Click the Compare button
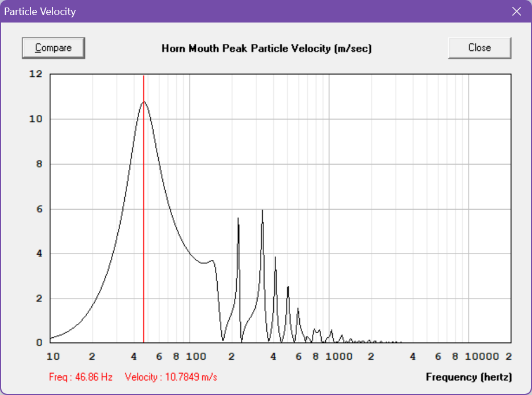532x395 pixels. click(53, 48)
